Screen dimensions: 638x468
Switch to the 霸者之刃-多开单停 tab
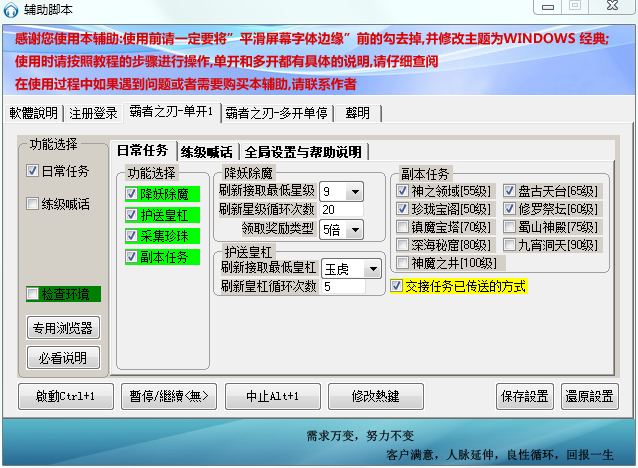click(276, 113)
